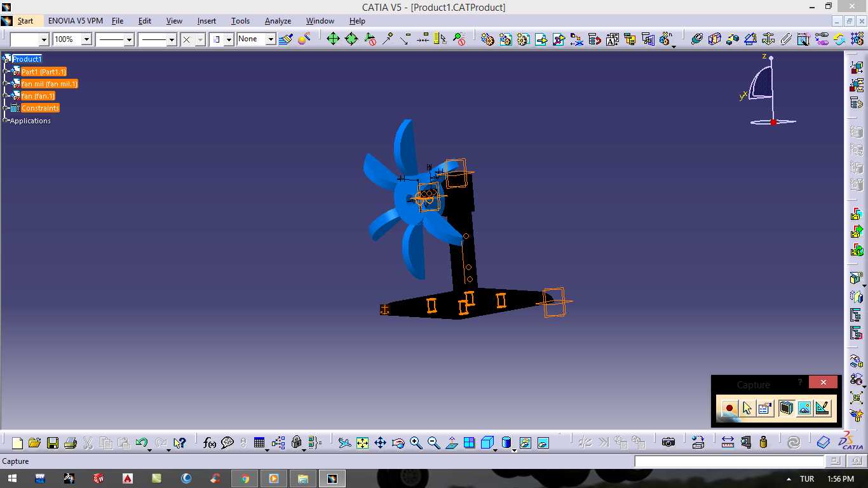Viewport: 868px width, 488px height.
Task: Click the Print icon in bottom toolbar
Action: tap(70, 443)
